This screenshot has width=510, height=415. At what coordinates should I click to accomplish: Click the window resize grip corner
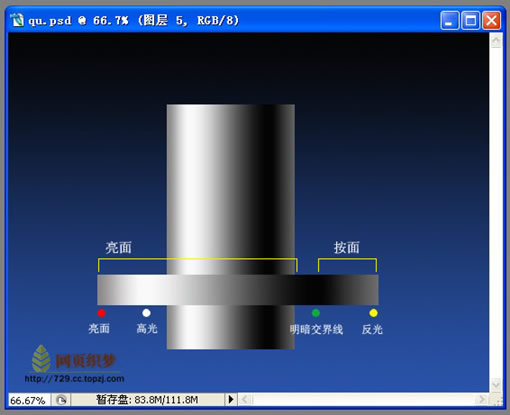click(x=497, y=399)
